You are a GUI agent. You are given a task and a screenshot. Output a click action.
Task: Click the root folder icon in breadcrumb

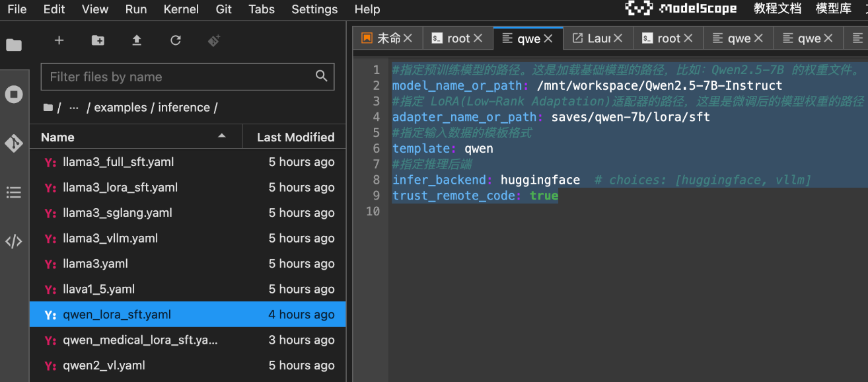click(x=48, y=107)
